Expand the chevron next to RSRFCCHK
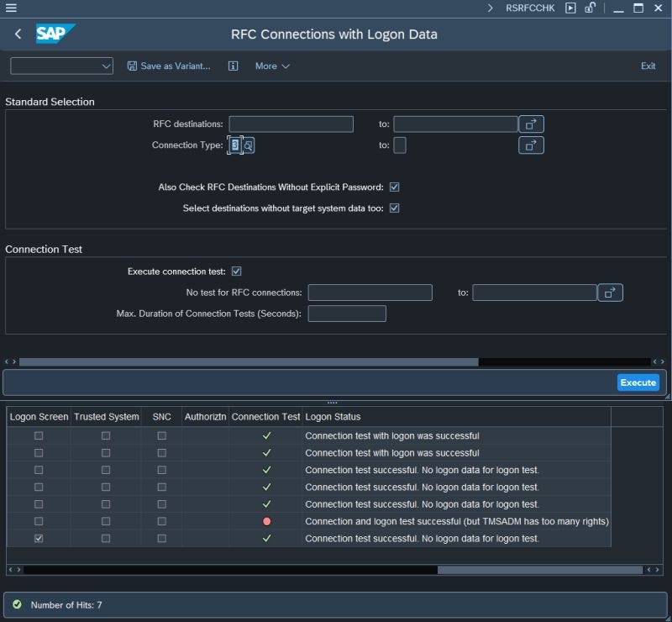The width and height of the screenshot is (672, 622). coord(490,8)
